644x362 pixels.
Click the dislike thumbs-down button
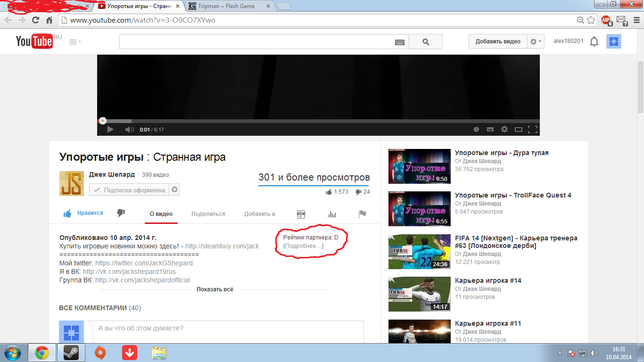tap(121, 213)
